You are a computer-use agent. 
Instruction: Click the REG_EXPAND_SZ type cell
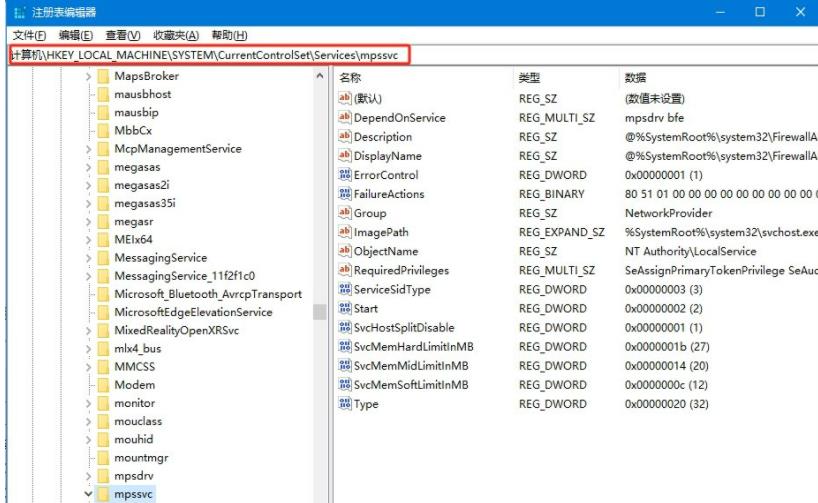(x=561, y=232)
